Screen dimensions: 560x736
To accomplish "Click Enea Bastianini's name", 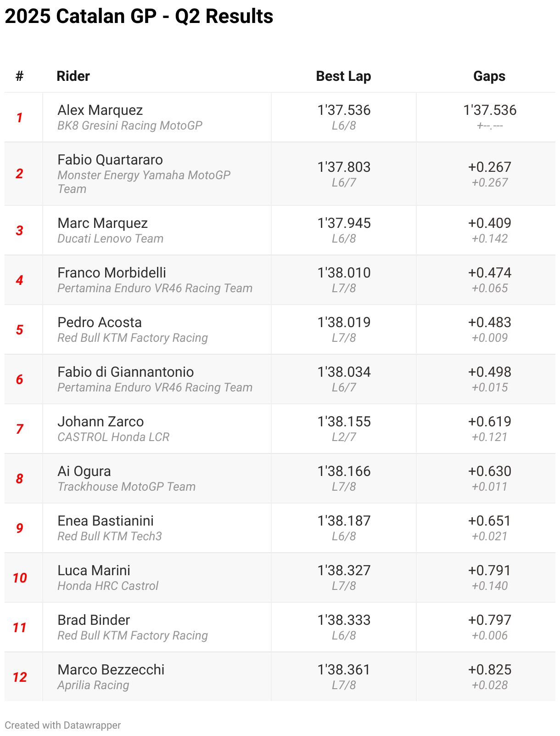I will 106,521.
